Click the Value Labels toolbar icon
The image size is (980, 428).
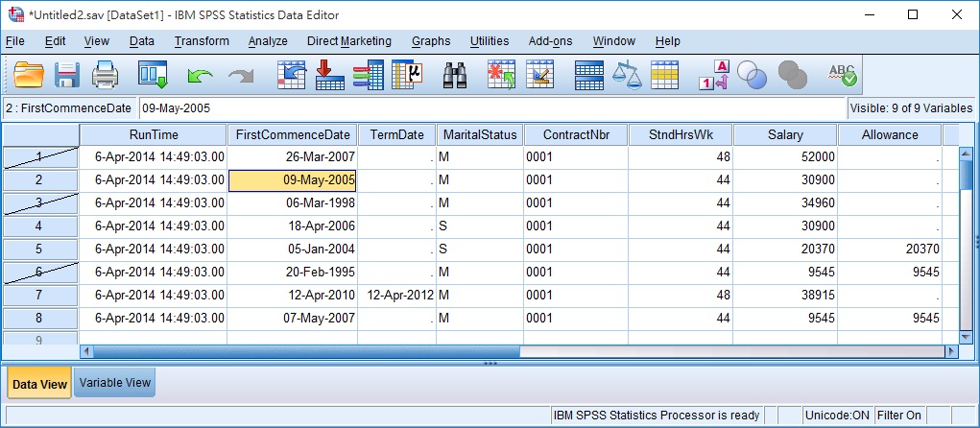point(715,74)
